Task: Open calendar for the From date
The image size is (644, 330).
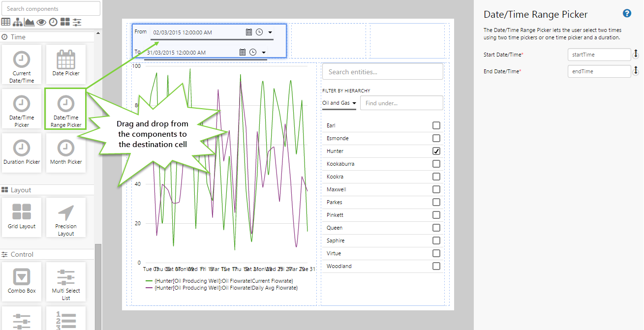Action: 249,32
